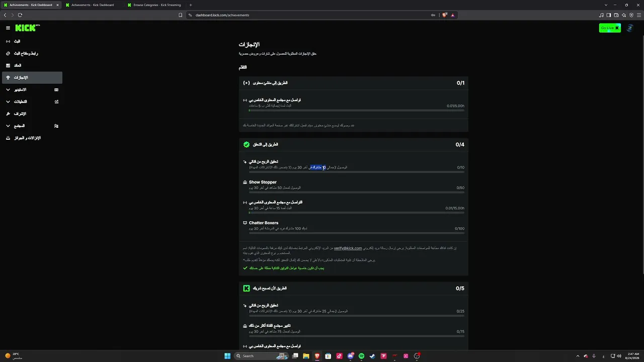
Task: Open Steam from the taskbar
Action: point(372,356)
